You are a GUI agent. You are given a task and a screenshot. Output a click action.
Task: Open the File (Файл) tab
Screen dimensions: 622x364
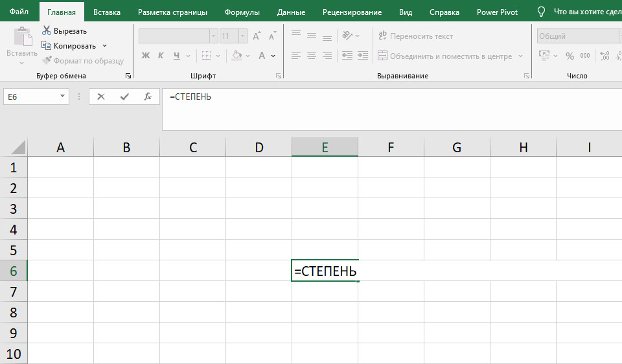(x=19, y=12)
